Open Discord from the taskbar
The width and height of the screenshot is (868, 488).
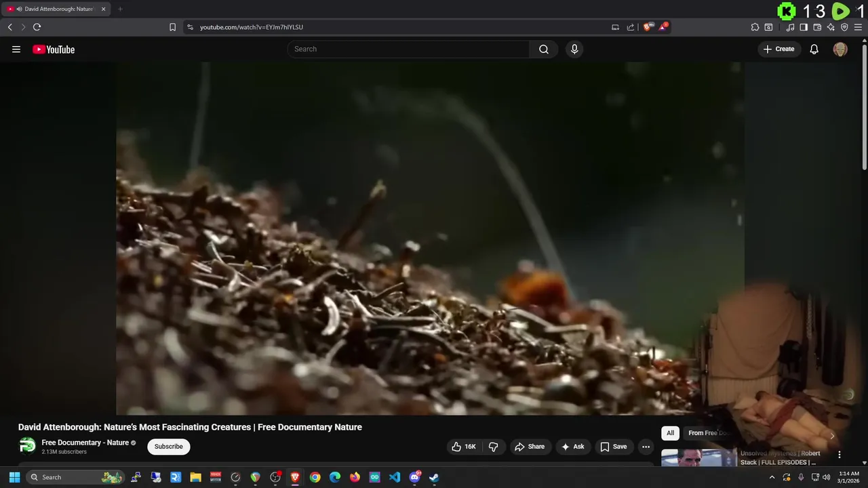click(x=414, y=477)
